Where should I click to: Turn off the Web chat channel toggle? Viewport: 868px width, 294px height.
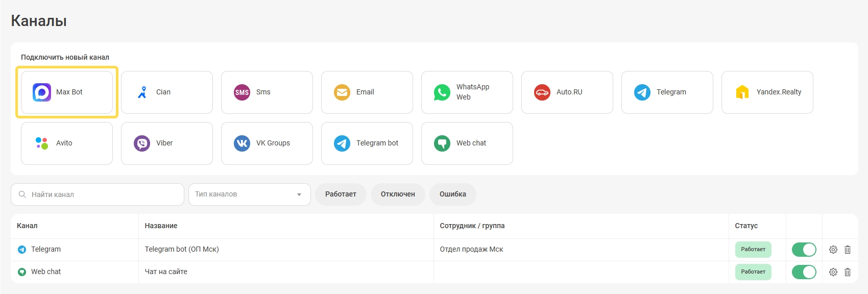pyautogui.click(x=804, y=272)
